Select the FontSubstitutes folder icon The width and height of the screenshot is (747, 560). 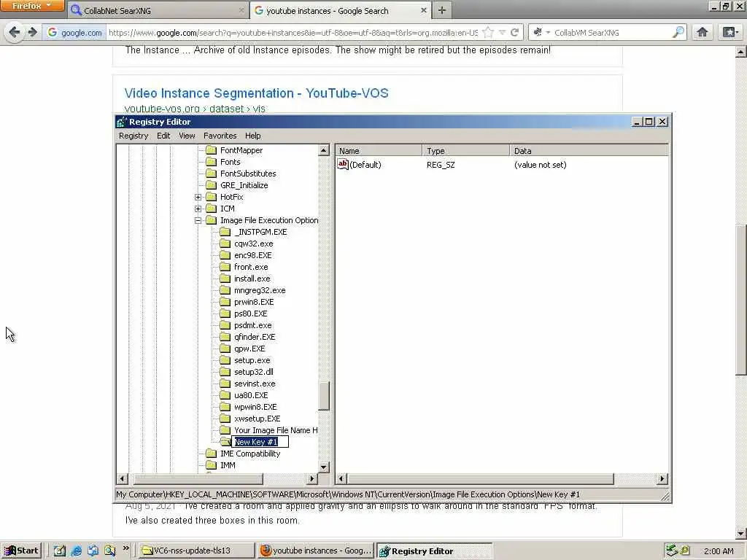211,174
